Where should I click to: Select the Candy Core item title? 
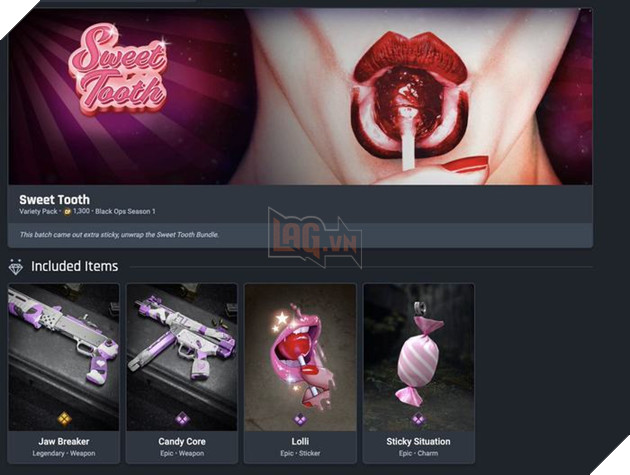pyautogui.click(x=182, y=441)
